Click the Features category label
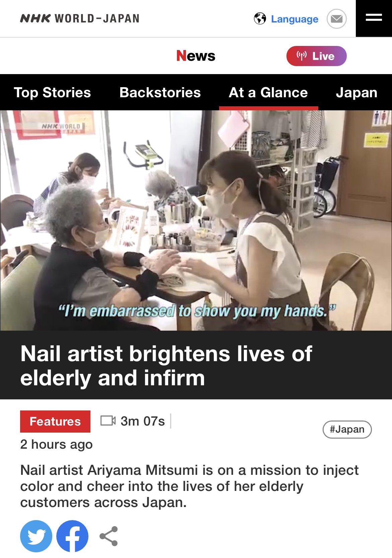Viewport: 392px width, 558px height. (x=55, y=421)
